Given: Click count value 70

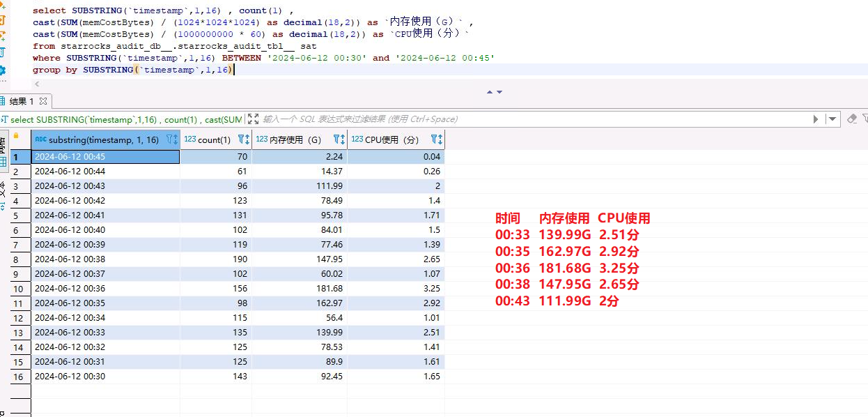Looking at the screenshot, I should 216,157.
